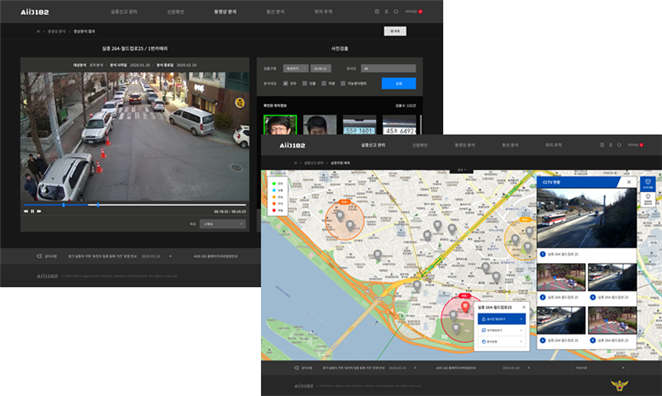Click the orange cluster label above the orange circle
The image size is (662, 396).
(x=345, y=202)
